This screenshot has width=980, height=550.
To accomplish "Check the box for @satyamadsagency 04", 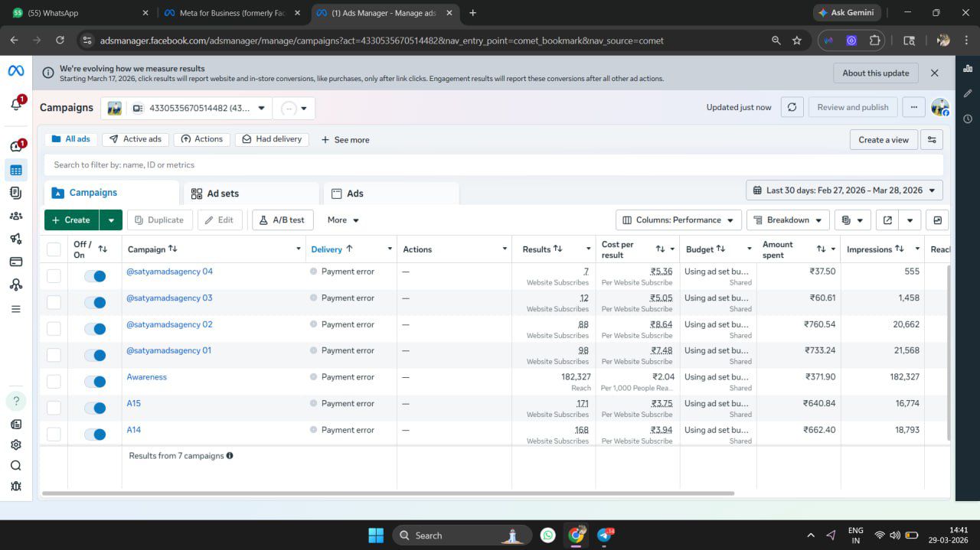I will point(54,275).
